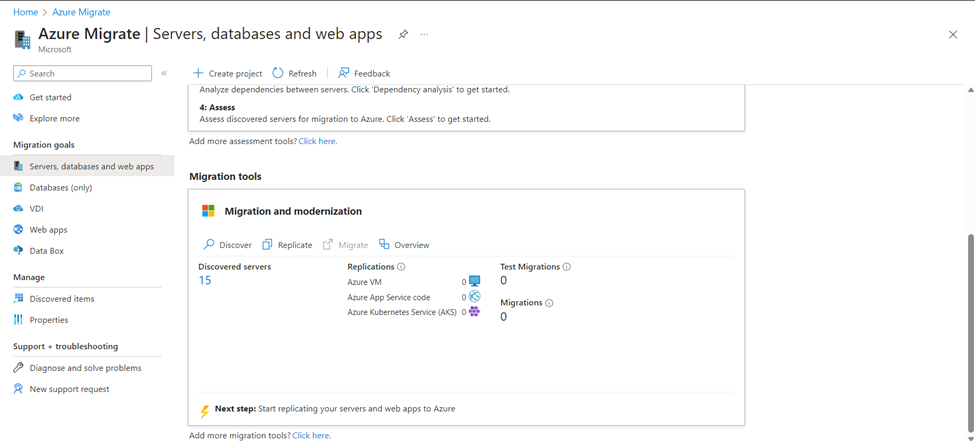975x441 pixels.
Task: Click the Microsoft logo beside Migration and modernization
Action: click(x=208, y=211)
